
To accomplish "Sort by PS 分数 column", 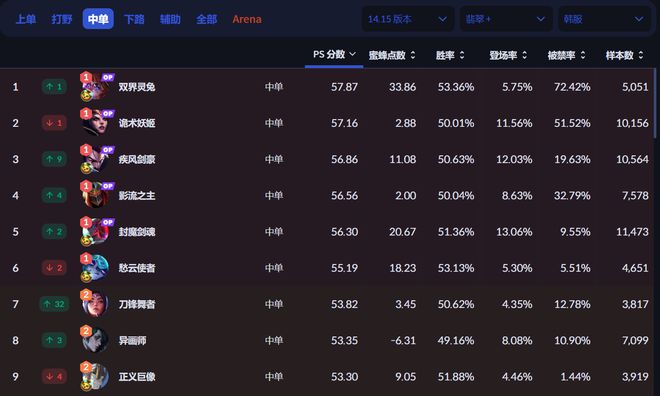I will point(334,55).
